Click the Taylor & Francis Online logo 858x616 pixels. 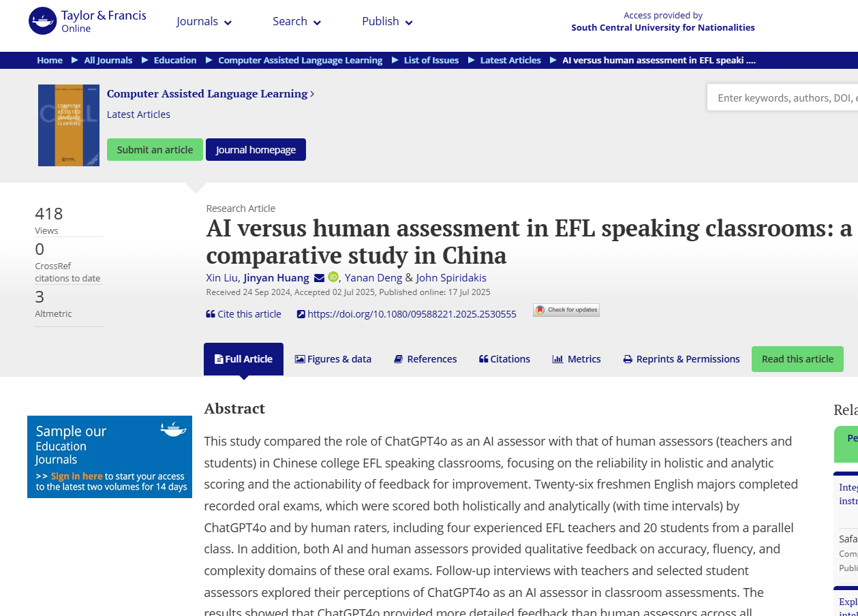[87, 21]
